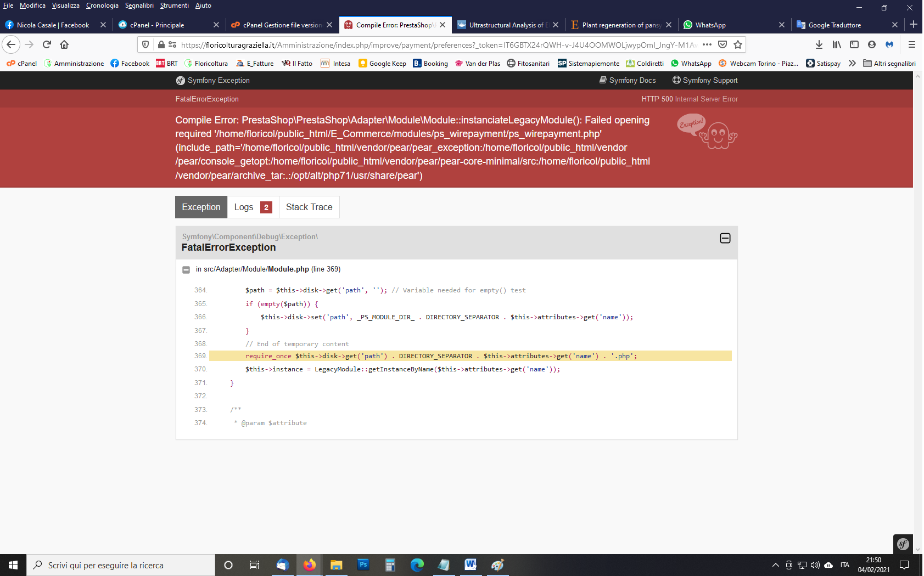Open the Symfony toolbar icon at bottom right
The width and height of the screenshot is (924, 576).
(903, 544)
